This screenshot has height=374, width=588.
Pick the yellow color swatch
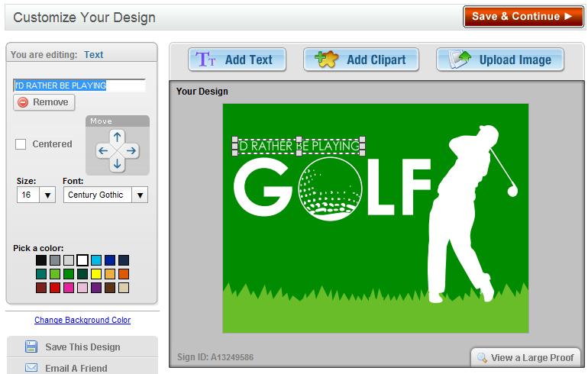pyautogui.click(x=96, y=274)
